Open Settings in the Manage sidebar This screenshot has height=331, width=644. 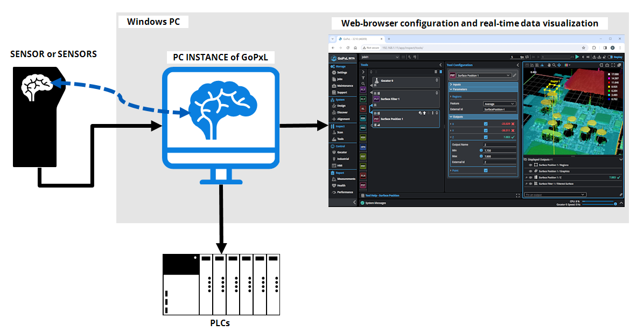pyautogui.click(x=342, y=72)
